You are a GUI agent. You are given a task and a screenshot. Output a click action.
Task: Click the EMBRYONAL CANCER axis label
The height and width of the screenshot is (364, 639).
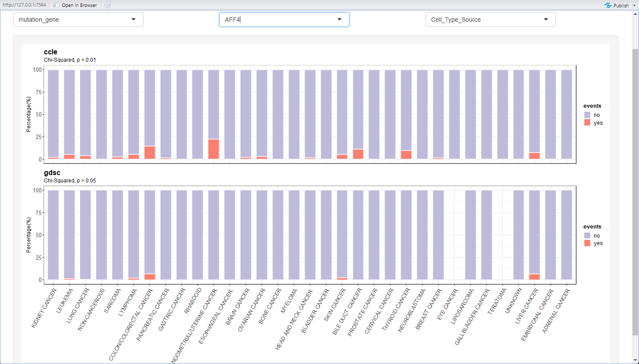pos(537,314)
